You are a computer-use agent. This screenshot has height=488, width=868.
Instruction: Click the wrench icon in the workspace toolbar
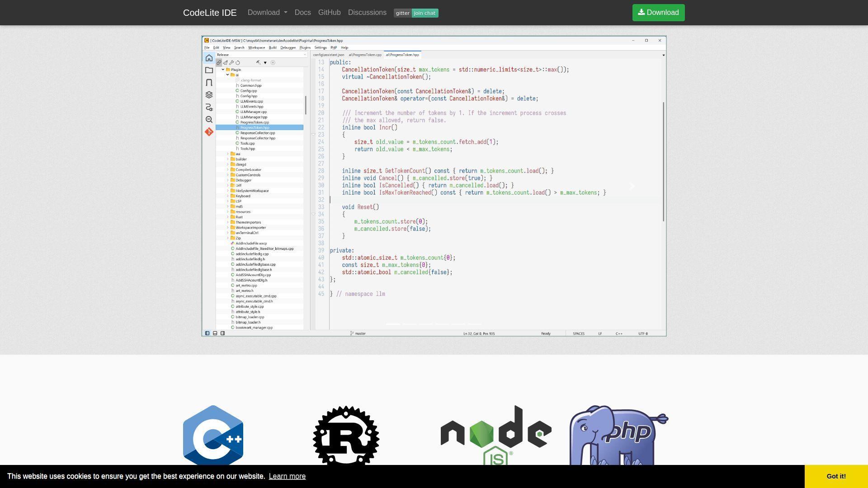pos(231,62)
